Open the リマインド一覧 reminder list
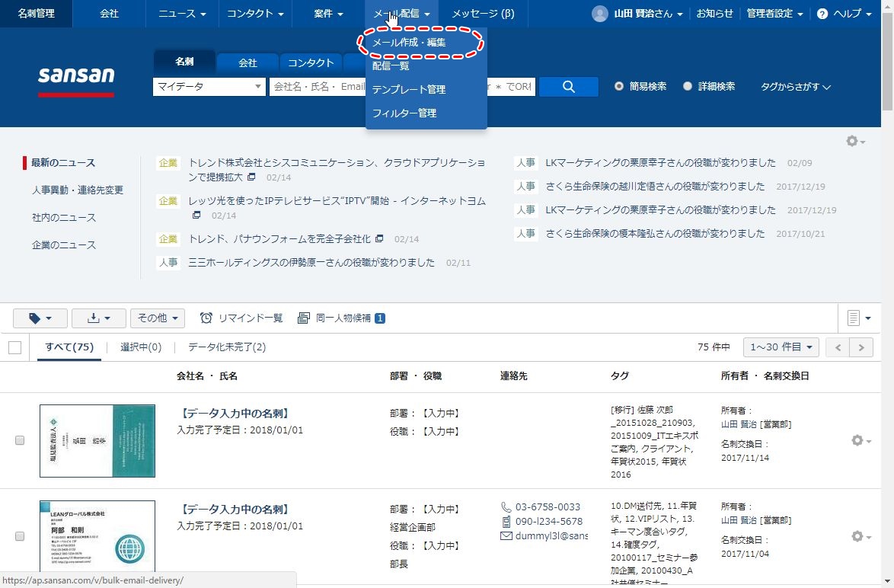 [241, 318]
